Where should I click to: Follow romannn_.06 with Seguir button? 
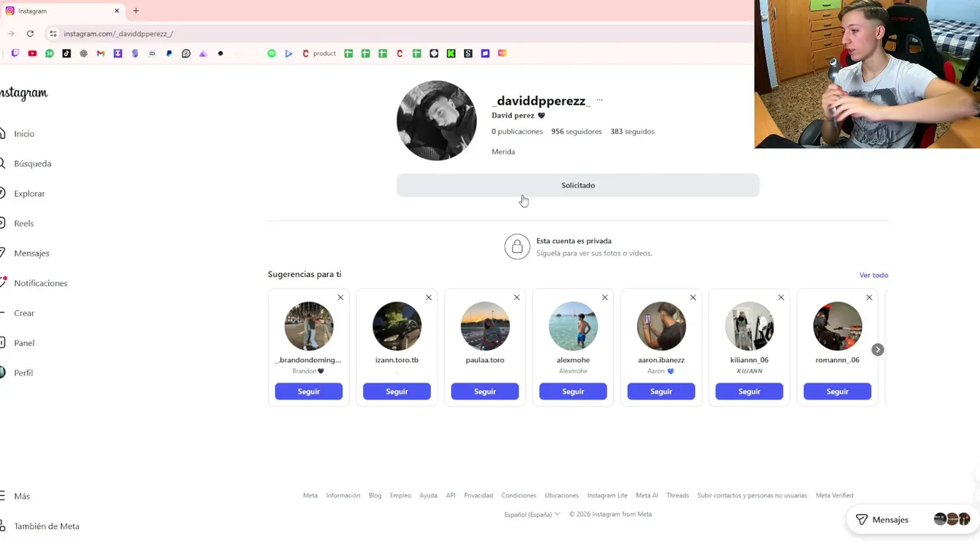point(837,392)
